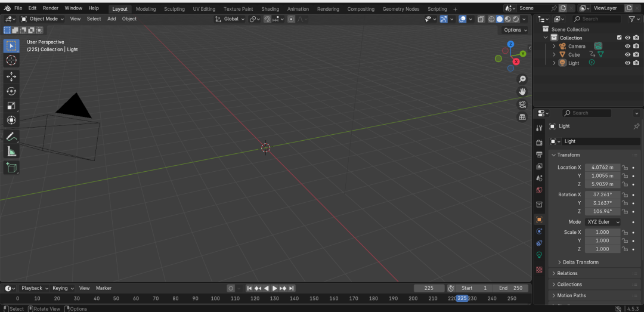
Task: Open the Scene properties tab
Action: (539, 178)
